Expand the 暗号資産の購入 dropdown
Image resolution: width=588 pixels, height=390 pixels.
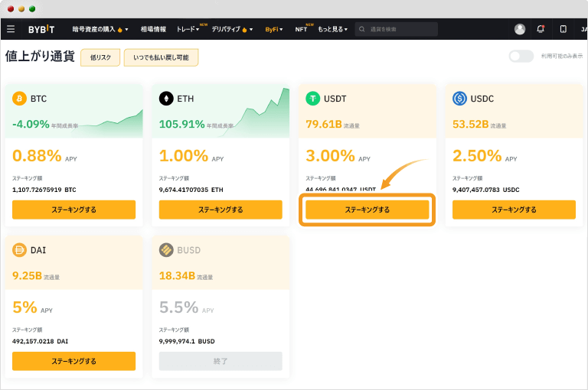100,29
